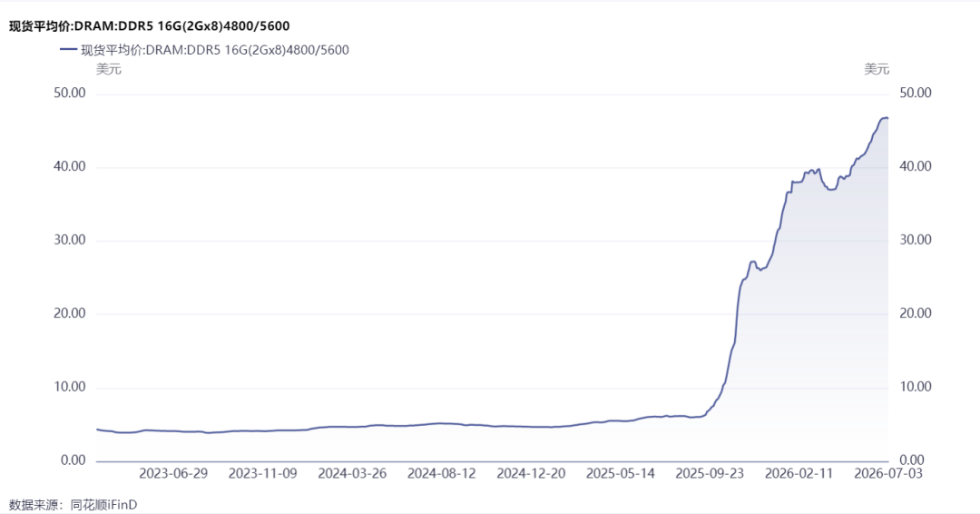Select left axis value 40.00
The height and width of the screenshot is (514, 980).
69,166
